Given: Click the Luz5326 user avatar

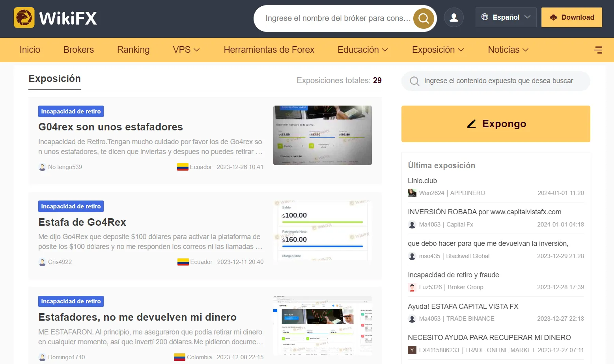Looking at the screenshot, I should coord(412,287).
